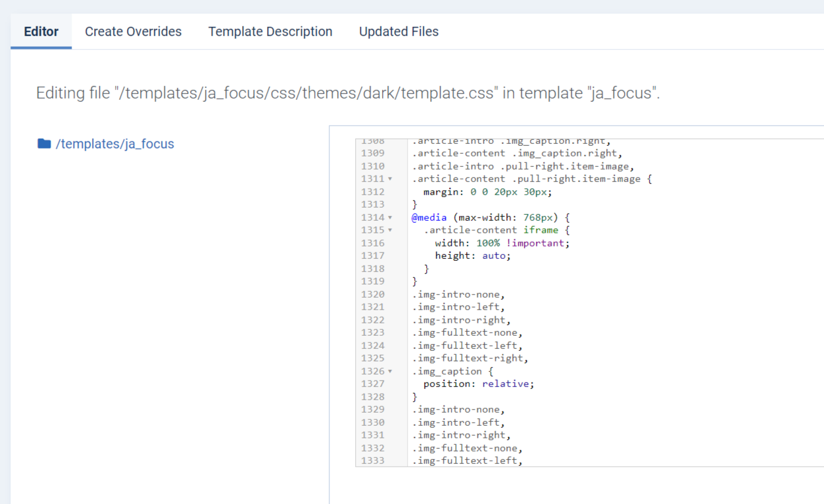Collapse the iframe rule at line 1315
The image size is (824, 504).
point(390,231)
